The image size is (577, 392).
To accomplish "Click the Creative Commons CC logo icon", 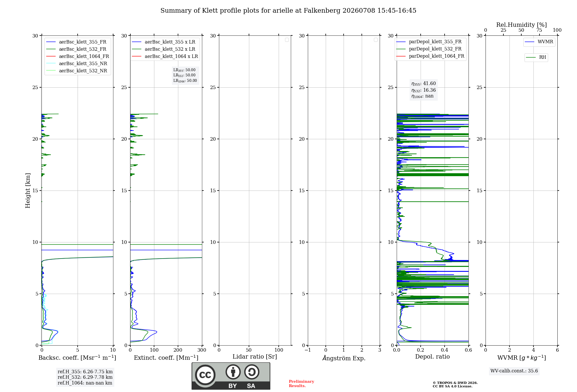I will pyautogui.click(x=205, y=375).
